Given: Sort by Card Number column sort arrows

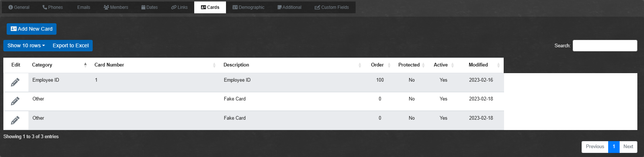Looking at the screenshot, I should coord(214,65).
